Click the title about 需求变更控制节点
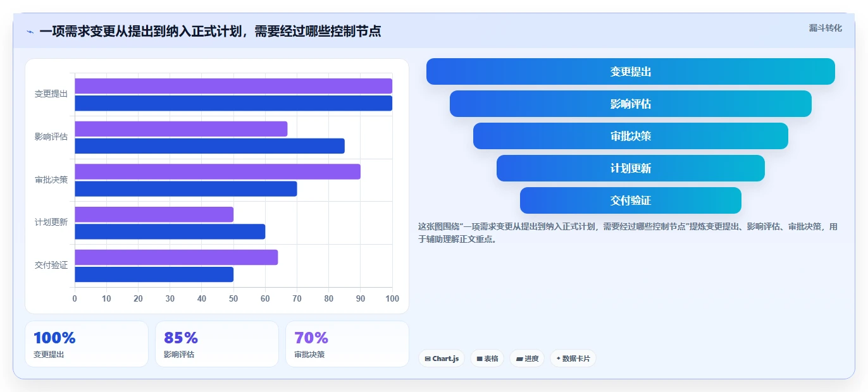This screenshot has width=868, height=392. point(210,31)
